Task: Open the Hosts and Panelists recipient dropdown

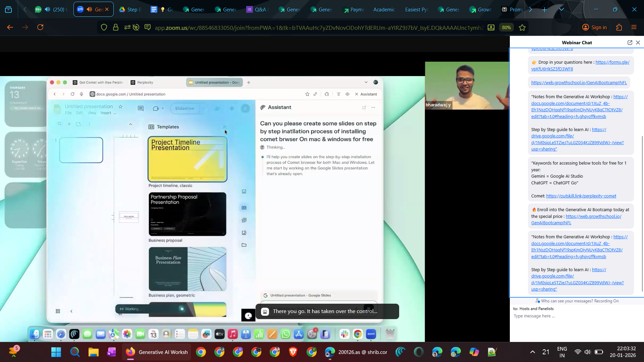Action: (x=536, y=309)
